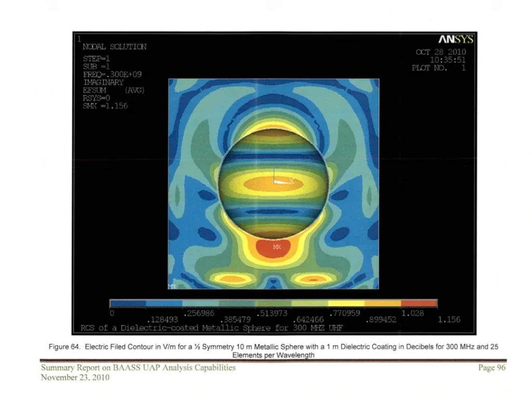The height and width of the screenshot is (403, 532).
Task: Click the PLOT NO. 1 label
Action: [x=438, y=68]
